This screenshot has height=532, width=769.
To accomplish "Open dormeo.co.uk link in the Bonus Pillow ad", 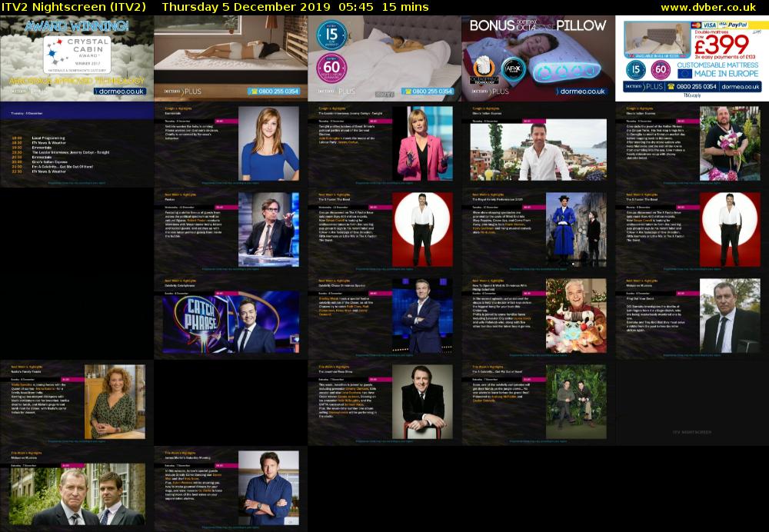I will click(x=581, y=91).
